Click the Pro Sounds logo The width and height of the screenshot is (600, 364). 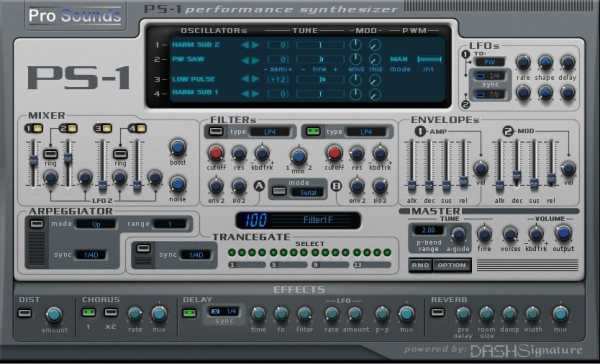click(75, 15)
